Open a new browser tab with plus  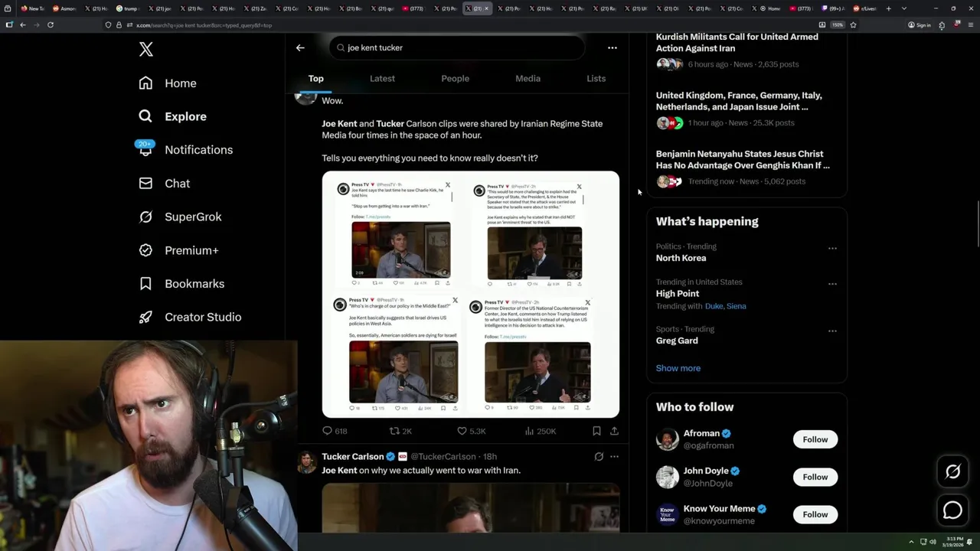coord(888,8)
